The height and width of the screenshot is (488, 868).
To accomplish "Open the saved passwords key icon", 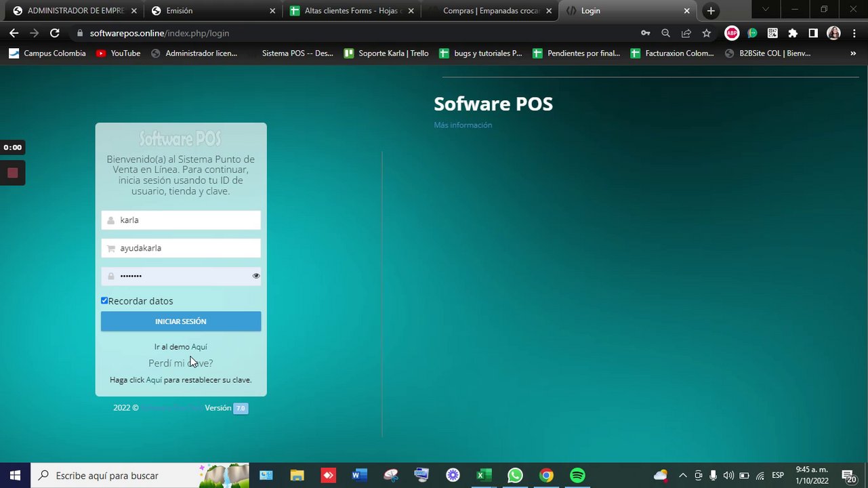I will click(646, 33).
